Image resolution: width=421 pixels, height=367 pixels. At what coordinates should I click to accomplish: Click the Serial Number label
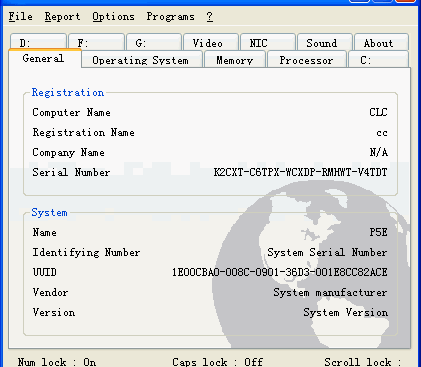(x=71, y=172)
